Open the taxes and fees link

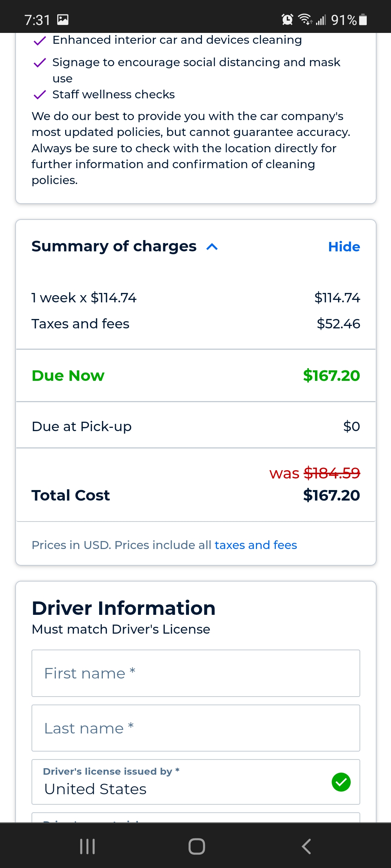pos(256,545)
